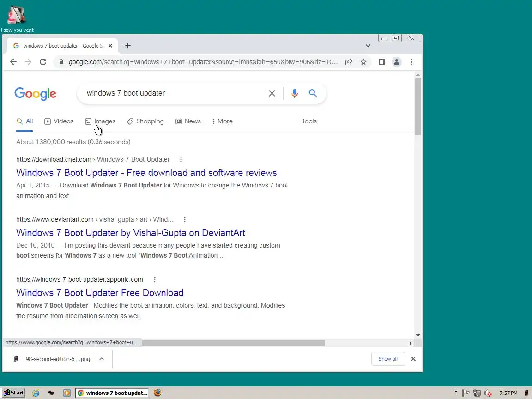Image resolution: width=532 pixels, height=399 pixels.
Task: Restore the Chrome window size button
Action: pyautogui.click(x=396, y=38)
